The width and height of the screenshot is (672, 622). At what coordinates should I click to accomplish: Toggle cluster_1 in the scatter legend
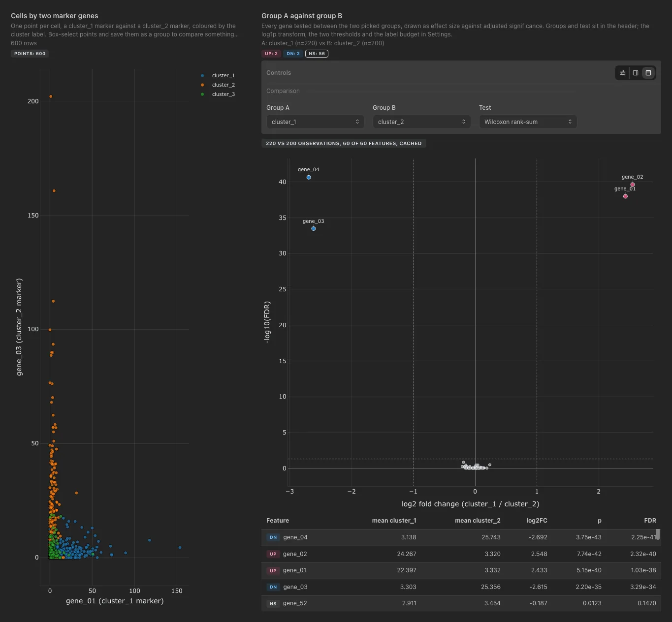point(218,76)
